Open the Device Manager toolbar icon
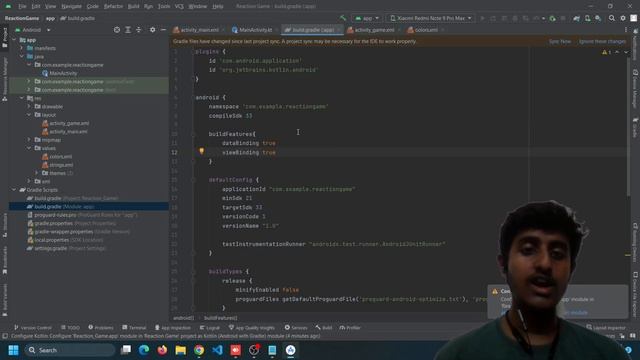Screen dimensions: 640x360 coord(587,18)
